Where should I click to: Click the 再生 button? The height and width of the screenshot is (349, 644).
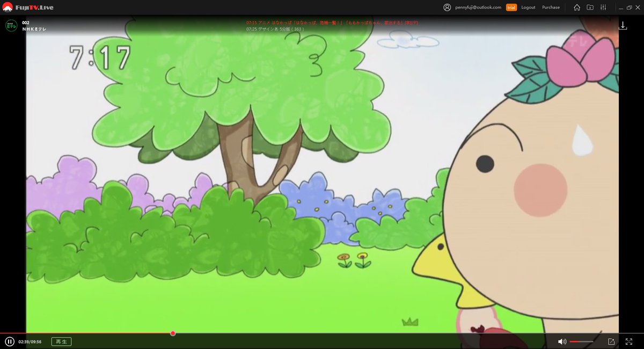(x=61, y=341)
